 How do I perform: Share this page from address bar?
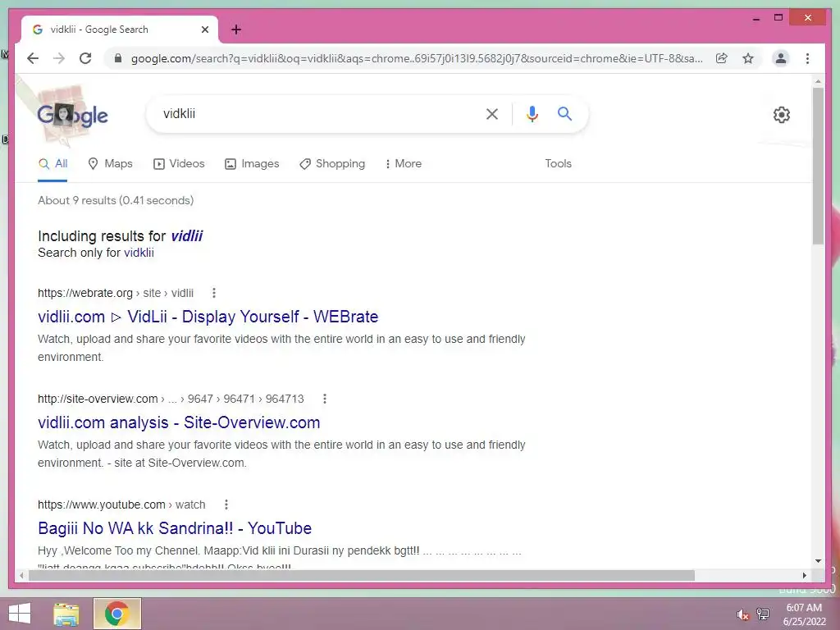click(x=722, y=58)
